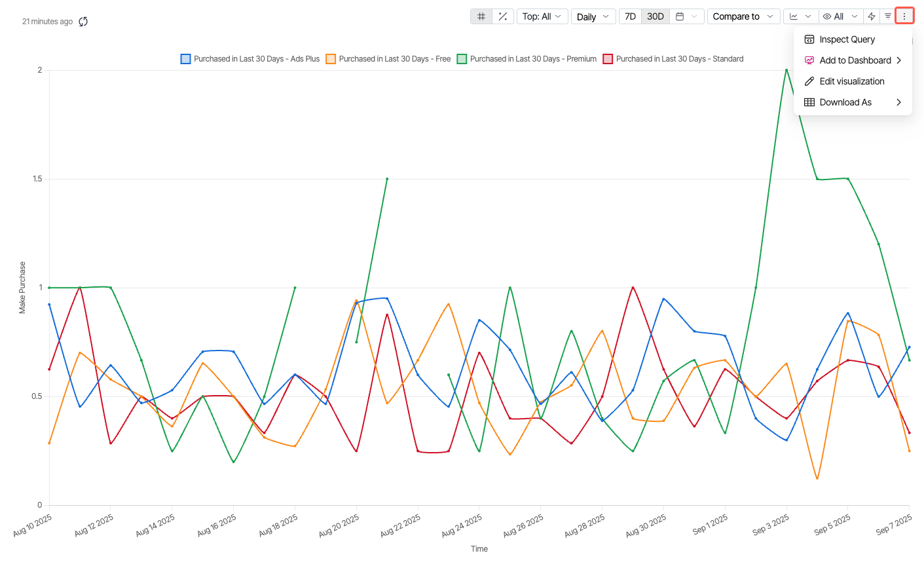Switch to absolute number (#) display
The width and height of the screenshot is (924, 568).
(481, 16)
